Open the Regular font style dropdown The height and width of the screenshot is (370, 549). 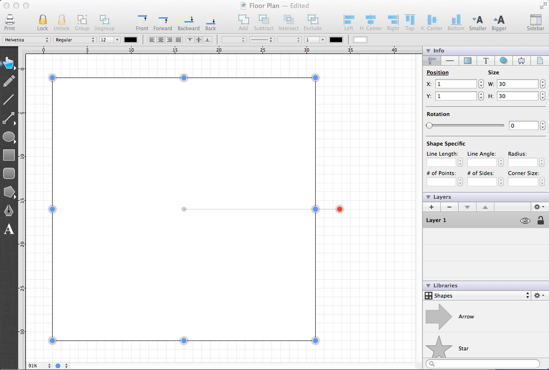(x=75, y=40)
